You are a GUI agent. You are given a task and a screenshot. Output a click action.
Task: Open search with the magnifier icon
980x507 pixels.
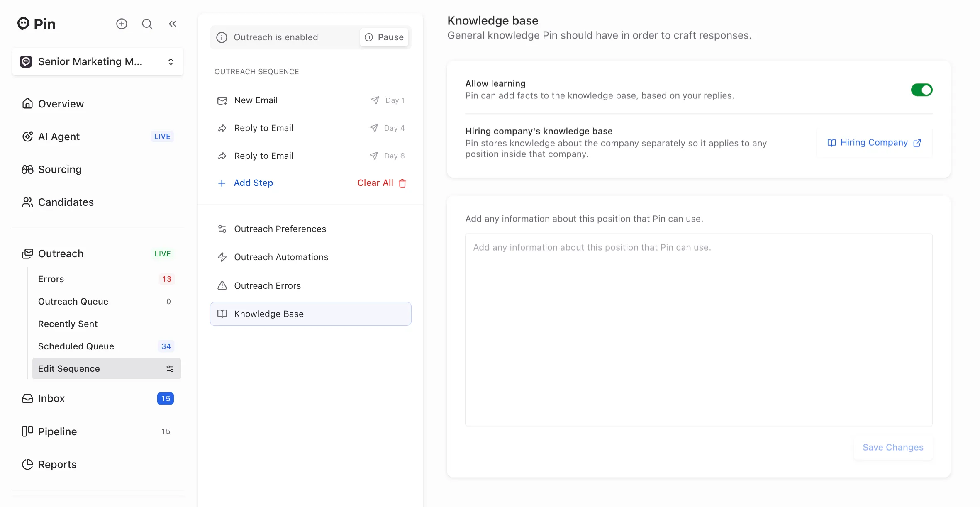tap(147, 24)
